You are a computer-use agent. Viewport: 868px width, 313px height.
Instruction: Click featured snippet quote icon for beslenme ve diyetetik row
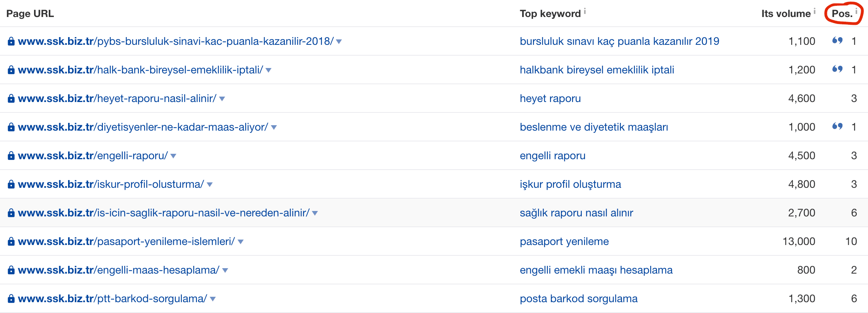(837, 126)
